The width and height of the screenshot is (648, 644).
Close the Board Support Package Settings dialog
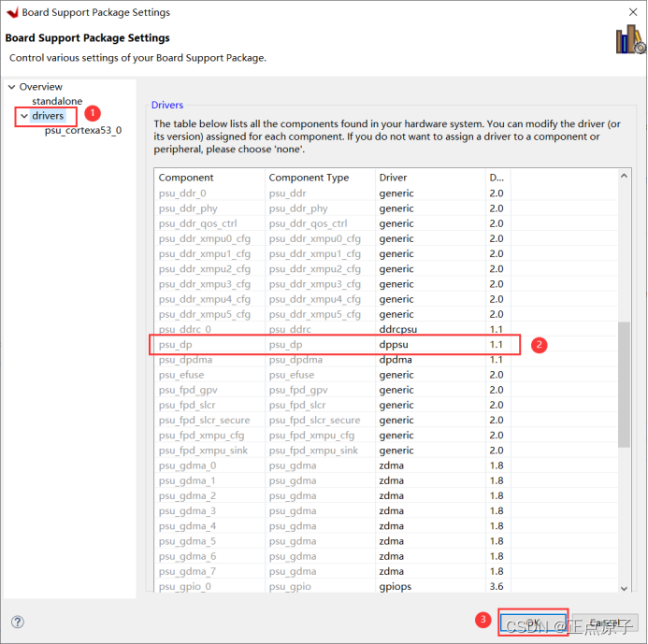click(633, 12)
